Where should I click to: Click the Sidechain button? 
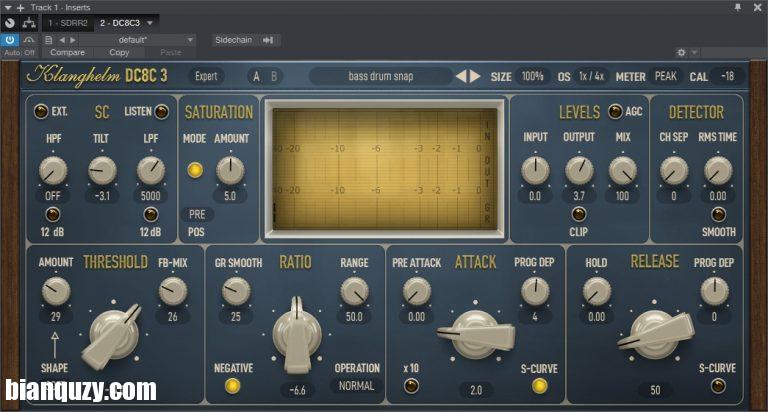[233, 40]
